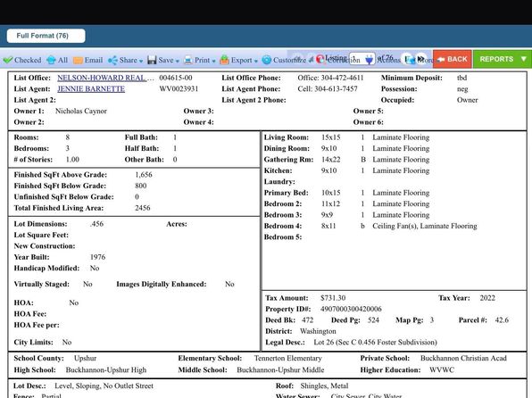532x398 pixels.
Task: Click office code 004615-00
Action: pyautogui.click(x=176, y=78)
